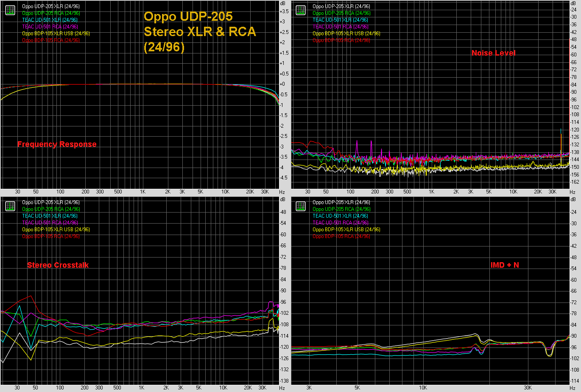The height and width of the screenshot is (392, 581).
Task: Select TEAC UD-501 RCA legend in IMD + N chart
Action: (341, 223)
